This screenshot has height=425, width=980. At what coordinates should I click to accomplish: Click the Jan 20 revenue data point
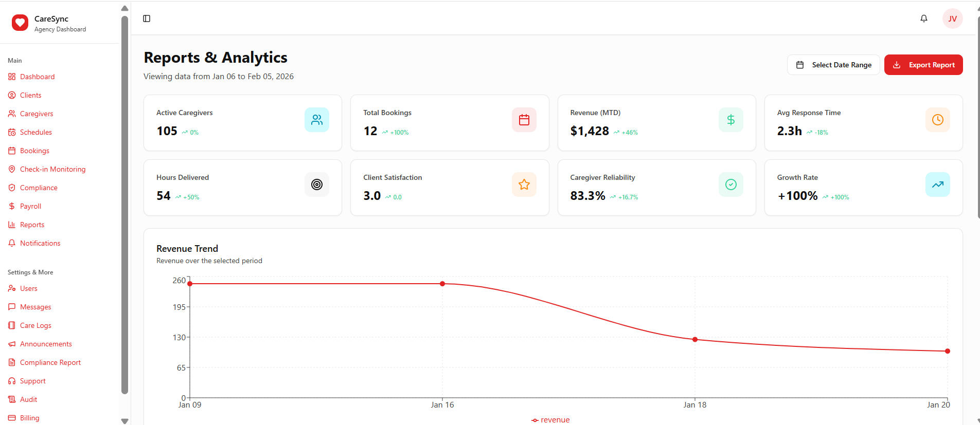pos(948,351)
